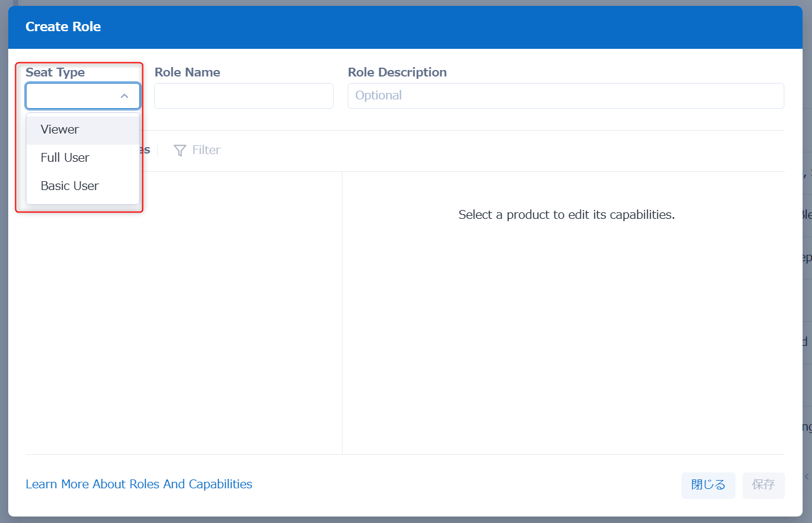Open the Filter text control
The width and height of the screenshot is (812, 523).
pos(206,150)
